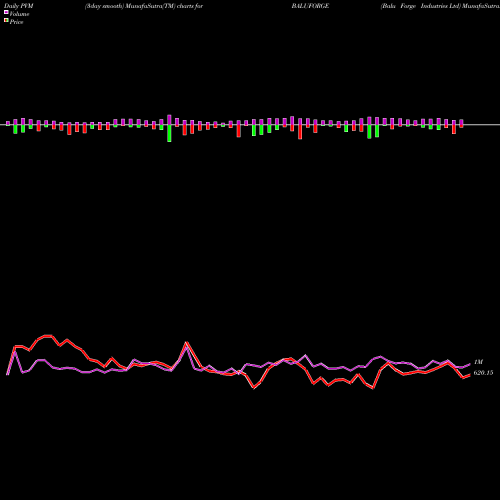
Task: Click the Price legend color swatch
Action: point(6,21)
